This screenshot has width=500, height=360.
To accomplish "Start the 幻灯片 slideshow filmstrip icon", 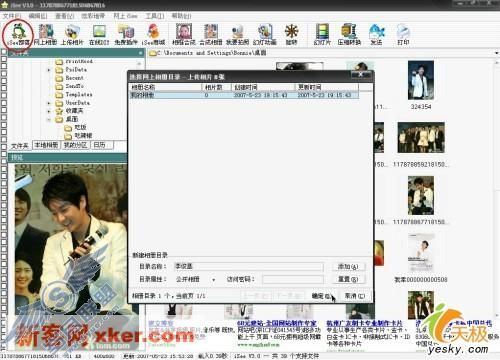I will [322, 35].
